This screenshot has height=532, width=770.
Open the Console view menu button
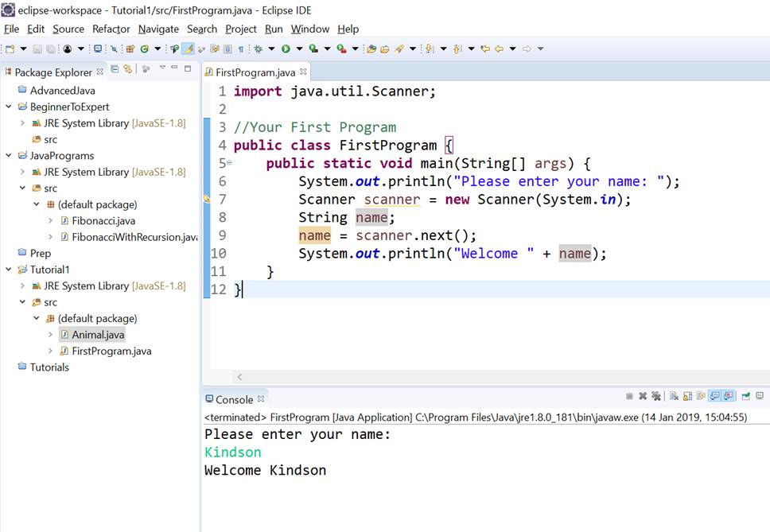pos(759,395)
